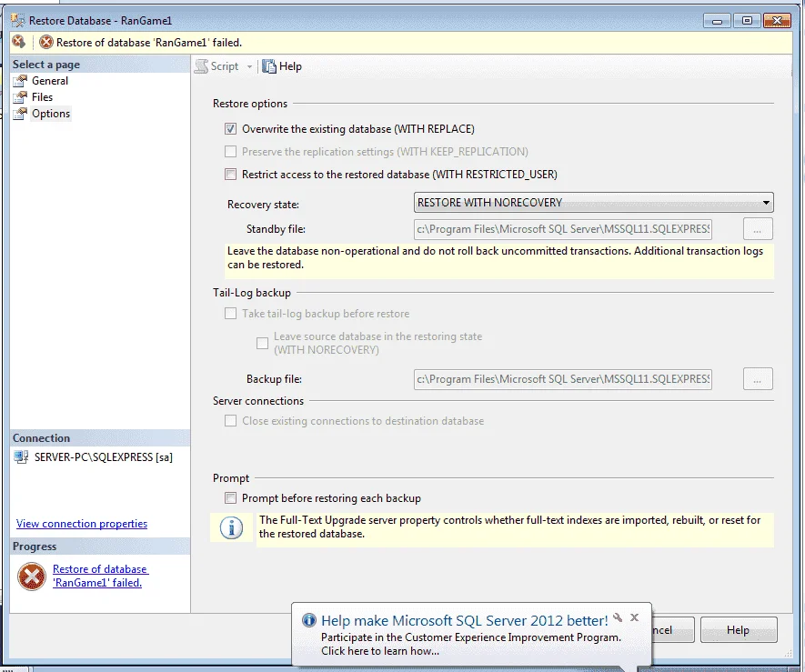Click the red error icon before the failed message
Image resolution: width=805 pixels, height=672 pixels.
(x=45, y=42)
